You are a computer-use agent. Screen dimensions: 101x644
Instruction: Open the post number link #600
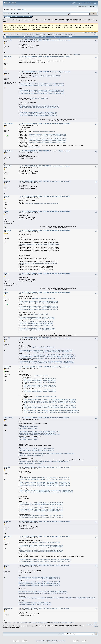[96, 609]
